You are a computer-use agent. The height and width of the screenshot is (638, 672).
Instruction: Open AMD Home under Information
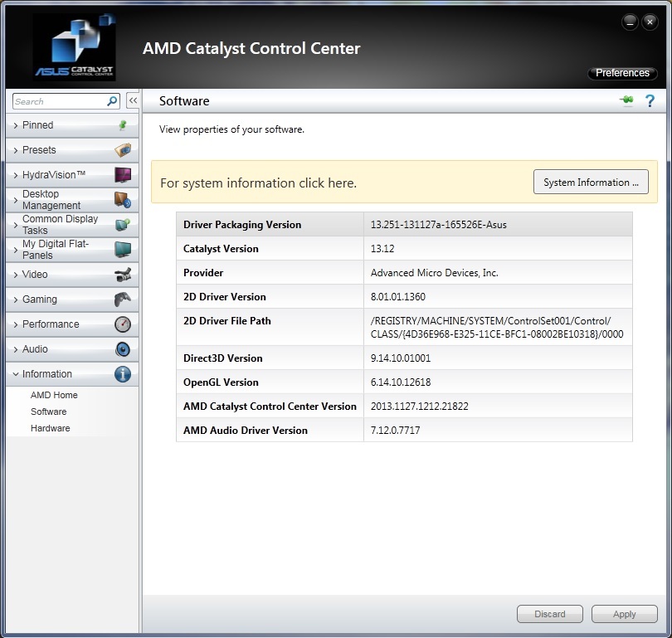54,395
